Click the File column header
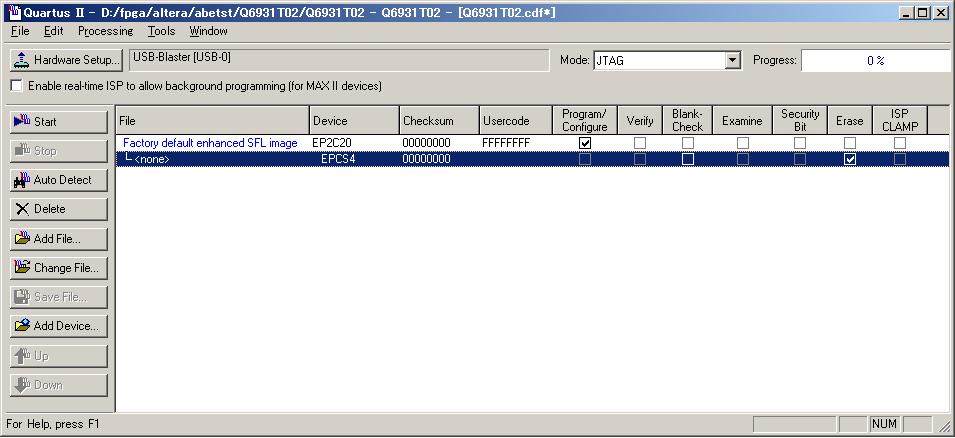 pos(213,121)
